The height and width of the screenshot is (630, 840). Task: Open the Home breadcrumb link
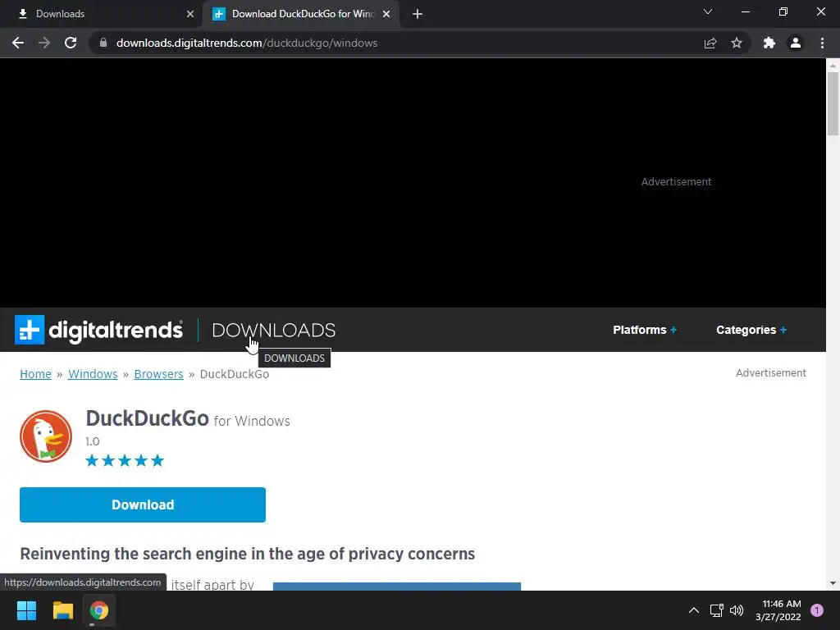tap(35, 374)
